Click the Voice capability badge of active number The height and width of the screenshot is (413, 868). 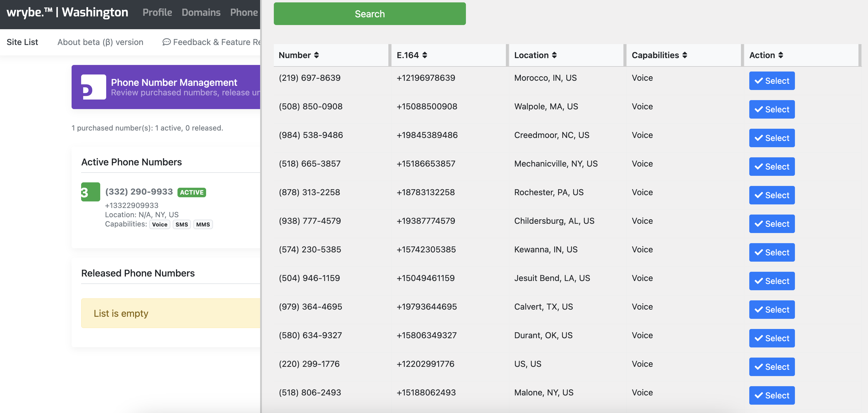(x=159, y=224)
